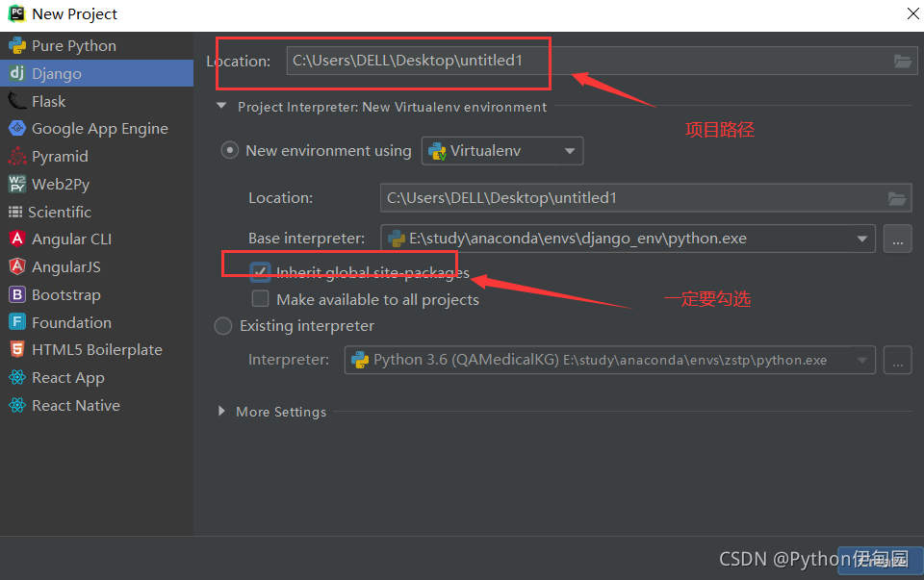This screenshot has height=580, width=924.
Task: Collapse Project Interpreter section
Action: click(x=221, y=106)
